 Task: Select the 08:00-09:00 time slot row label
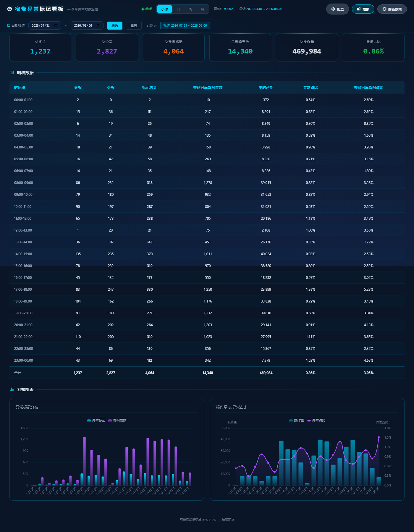[x=23, y=183]
